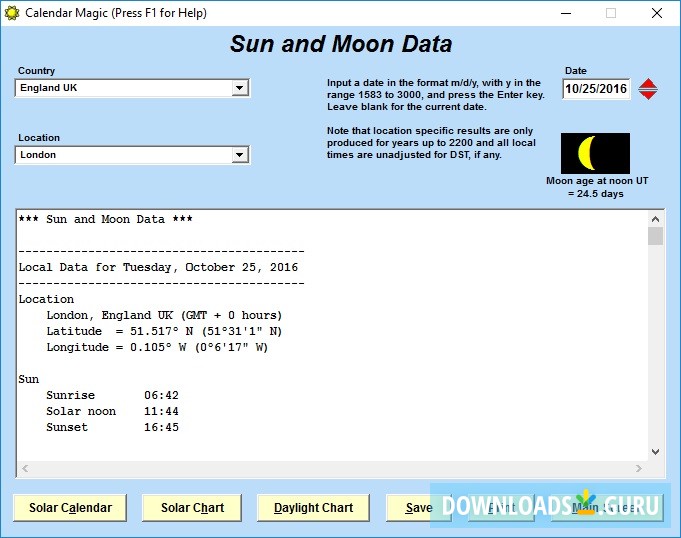Return to the Main Screen
This screenshot has height=538, width=681.
[606, 508]
